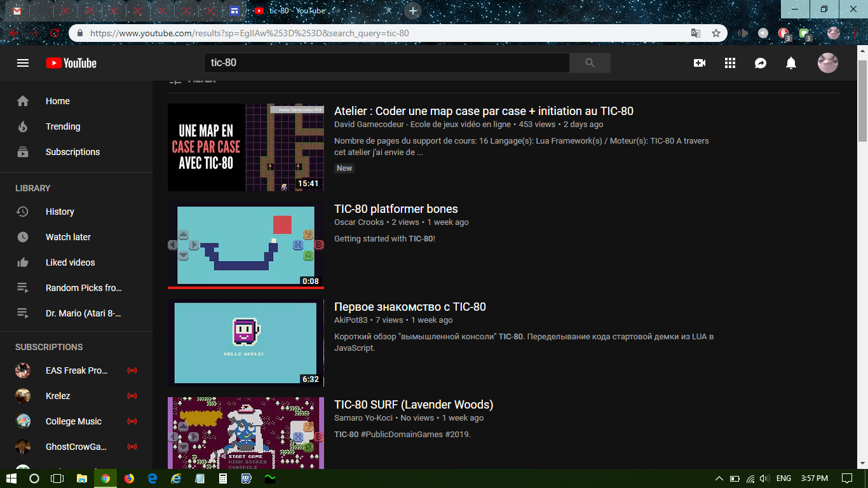Click the 3:57 PM clock

click(x=815, y=478)
